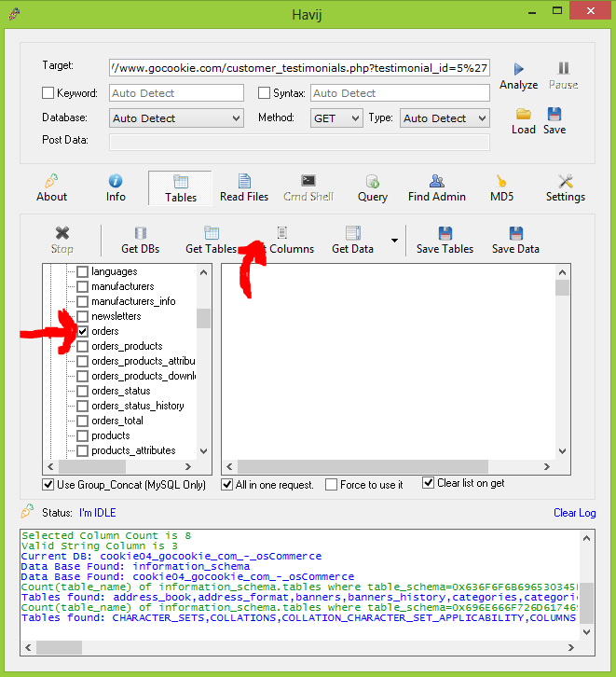
Task: Select the products tree item
Action: point(110,435)
